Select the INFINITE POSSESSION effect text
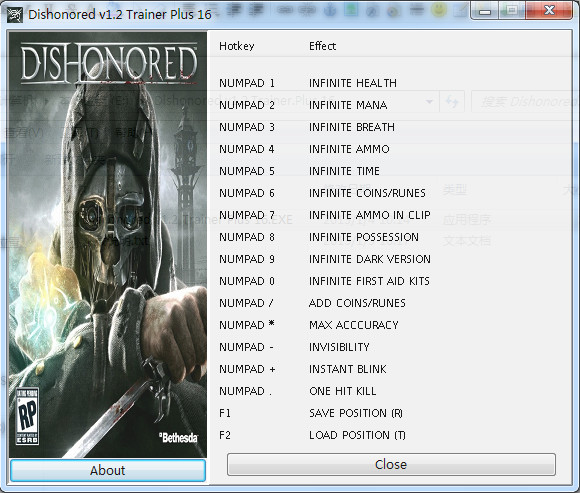This screenshot has height=493, width=580. (364, 237)
